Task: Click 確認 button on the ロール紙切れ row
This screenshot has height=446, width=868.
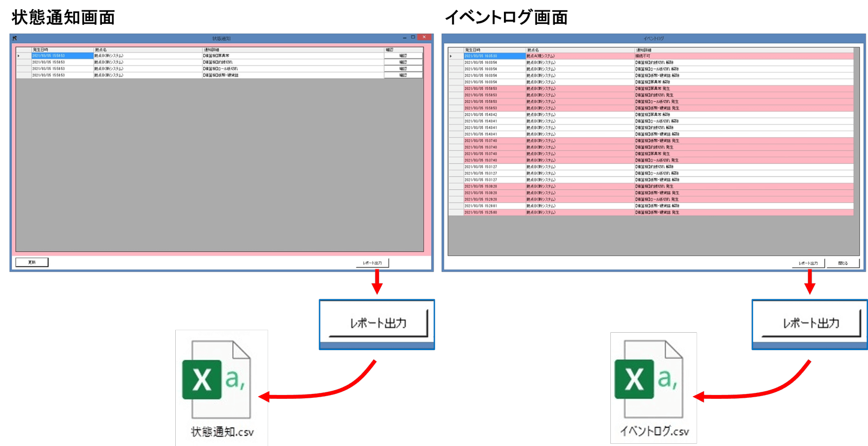Action: click(x=403, y=69)
